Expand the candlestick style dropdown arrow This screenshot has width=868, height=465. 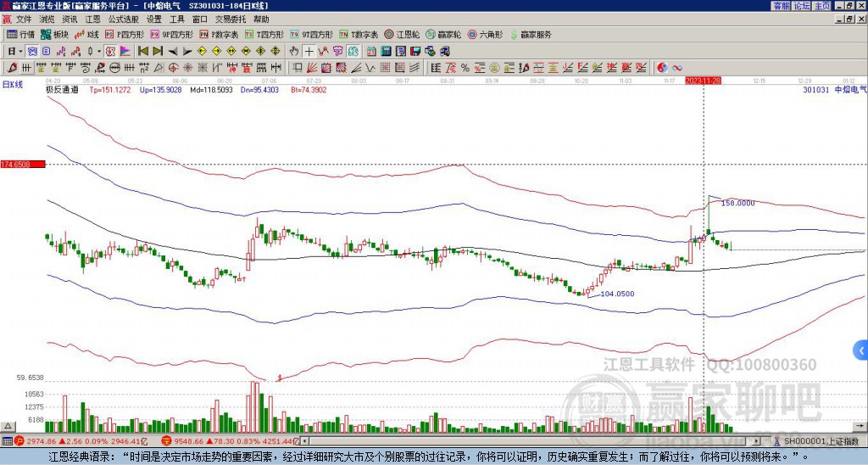99,52
